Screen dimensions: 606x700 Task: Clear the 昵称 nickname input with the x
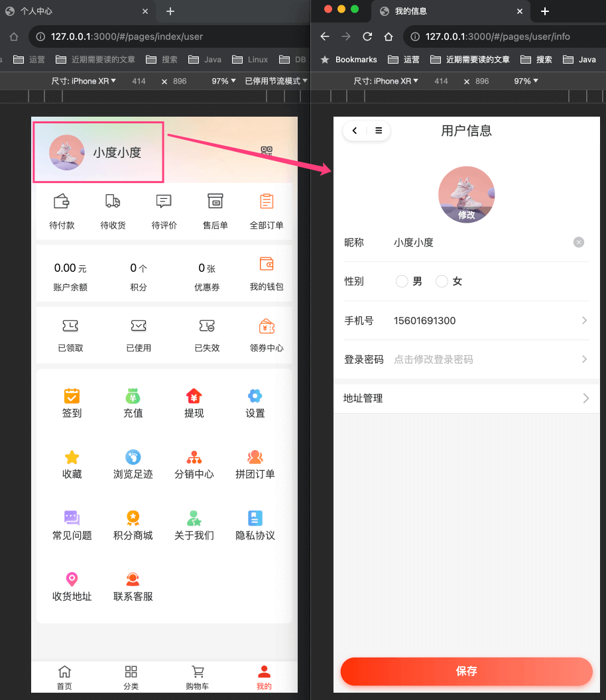click(578, 242)
